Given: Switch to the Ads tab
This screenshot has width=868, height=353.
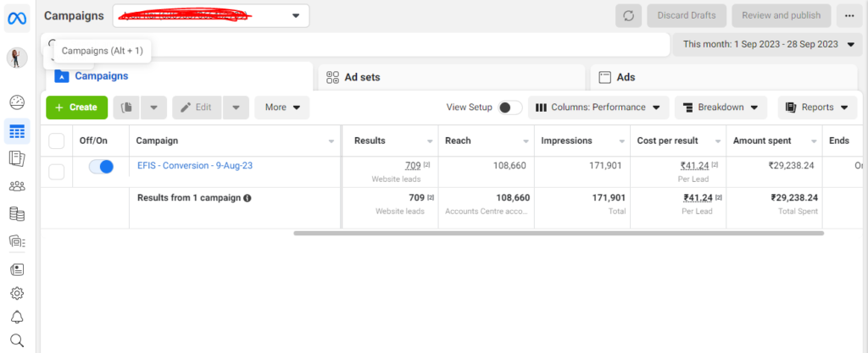Looking at the screenshot, I should click(x=625, y=77).
